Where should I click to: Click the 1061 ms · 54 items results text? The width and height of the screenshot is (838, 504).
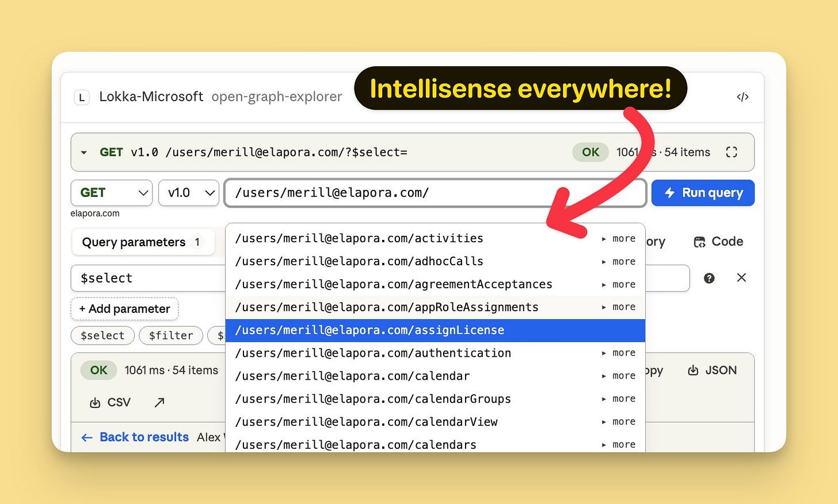click(172, 371)
